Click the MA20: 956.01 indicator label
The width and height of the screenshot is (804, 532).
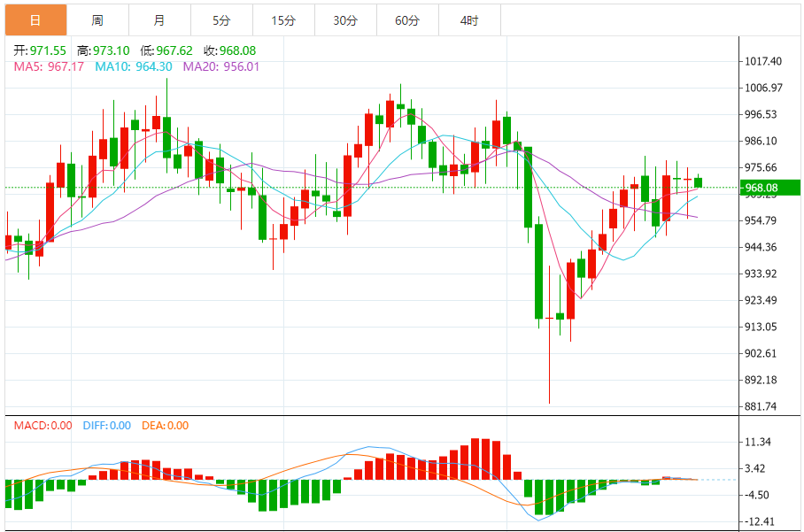[221, 66]
